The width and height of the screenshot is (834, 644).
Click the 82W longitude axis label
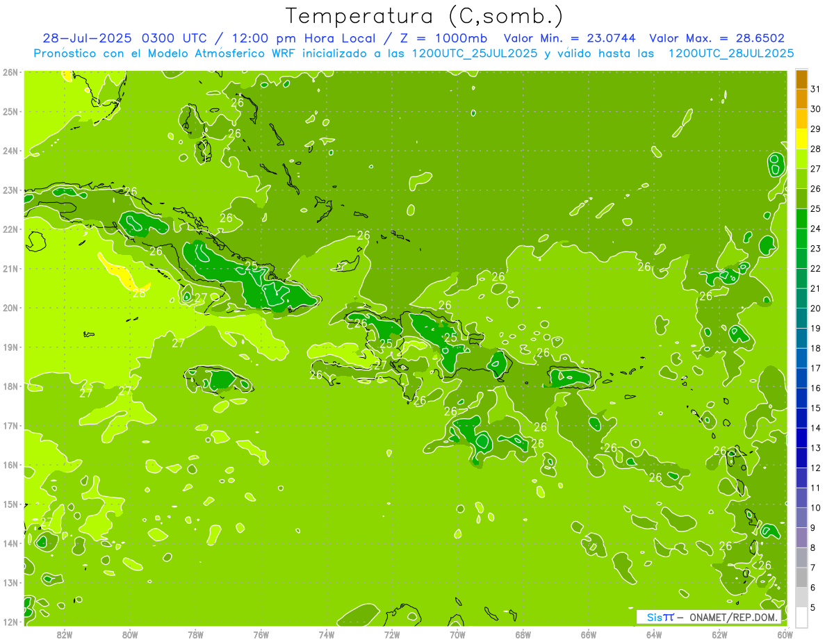click(x=65, y=634)
